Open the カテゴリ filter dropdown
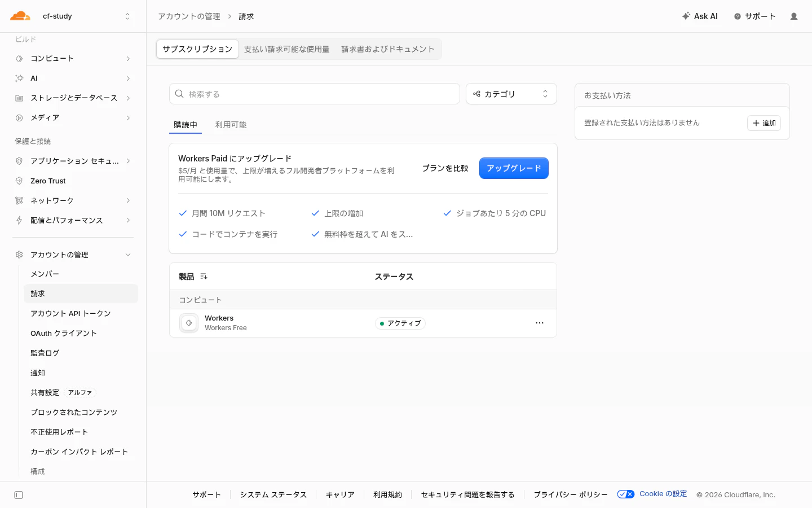The height and width of the screenshot is (508, 812). pos(511,94)
